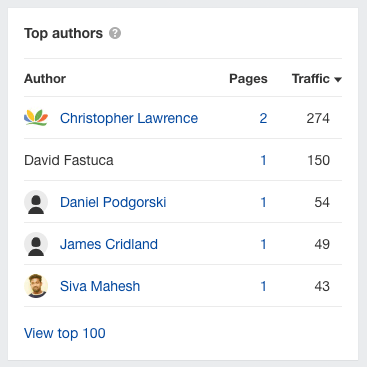Open Siva Mahesh's 1 page count
The height and width of the screenshot is (367, 367).
pos(263,286)
